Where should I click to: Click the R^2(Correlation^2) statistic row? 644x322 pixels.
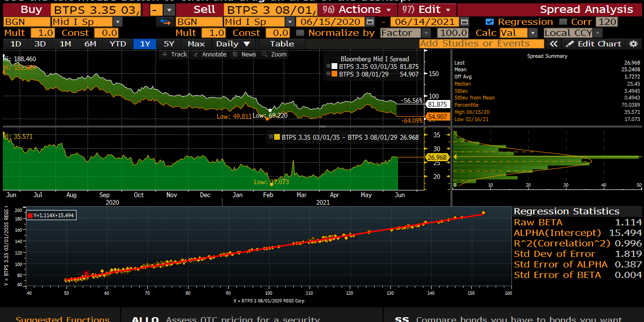(577, 243)
